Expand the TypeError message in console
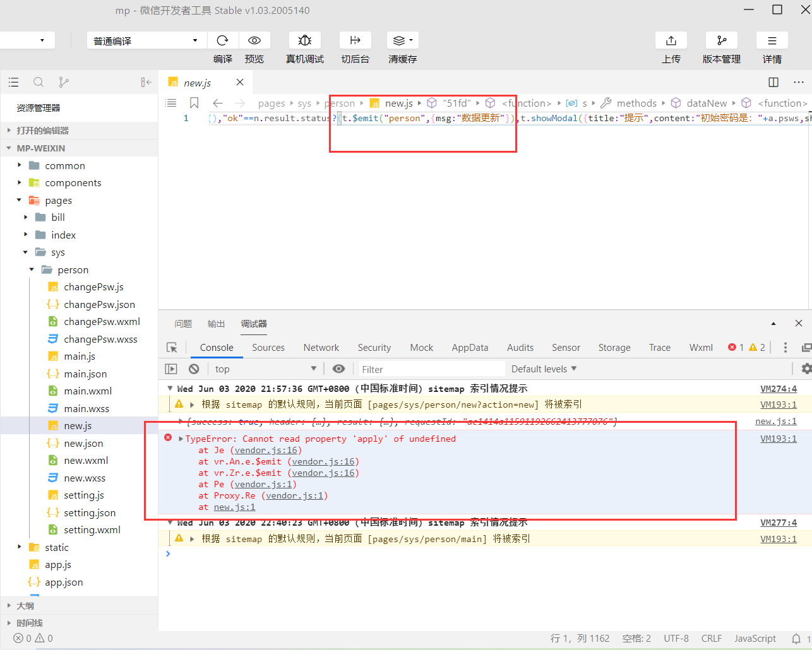 tap(181, 439)
